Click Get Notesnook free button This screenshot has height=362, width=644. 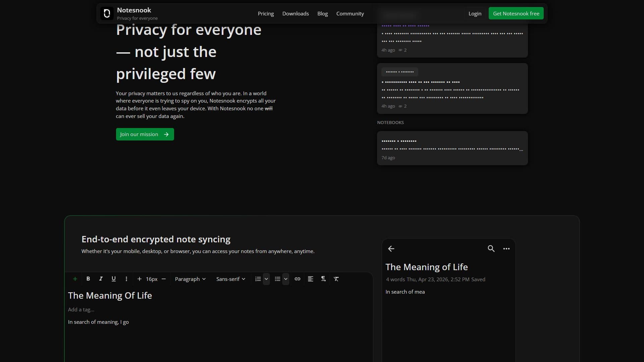[516, 13]
